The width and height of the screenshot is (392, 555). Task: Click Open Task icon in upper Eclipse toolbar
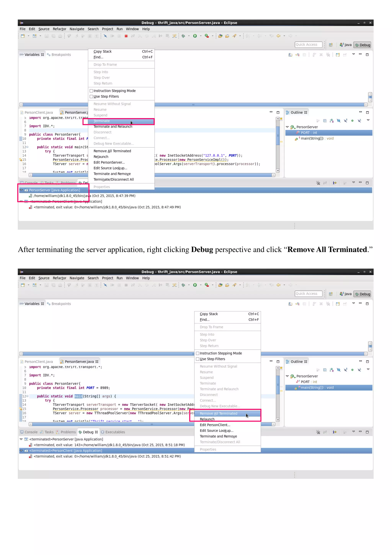coord(227,36)
